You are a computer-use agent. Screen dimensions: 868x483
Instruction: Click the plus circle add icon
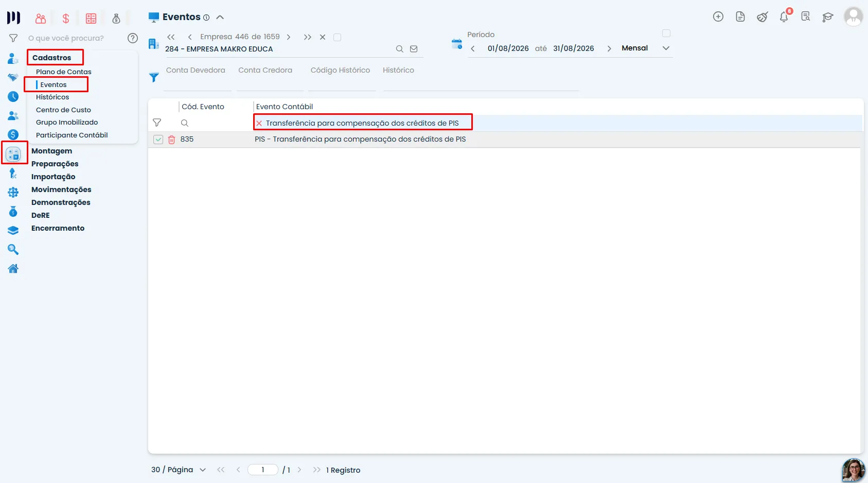pyautogui.click(x=718, y=16)
